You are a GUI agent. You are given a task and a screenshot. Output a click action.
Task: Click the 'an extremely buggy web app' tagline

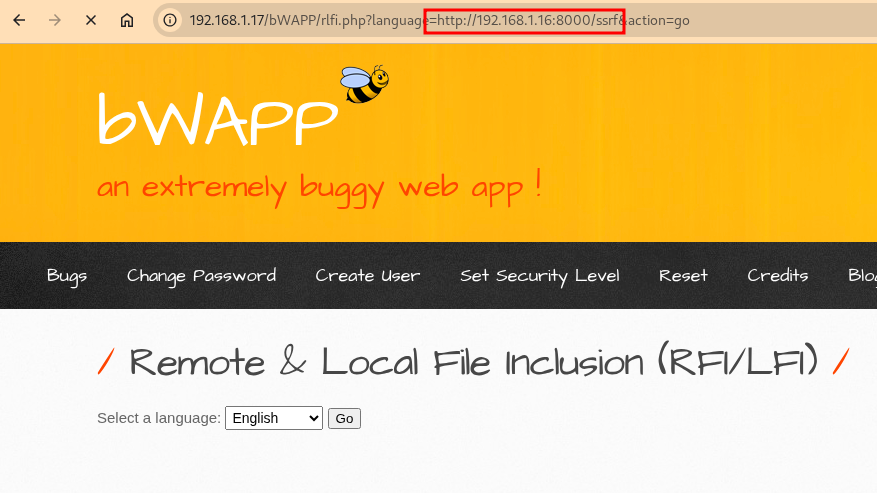[318, 186]
